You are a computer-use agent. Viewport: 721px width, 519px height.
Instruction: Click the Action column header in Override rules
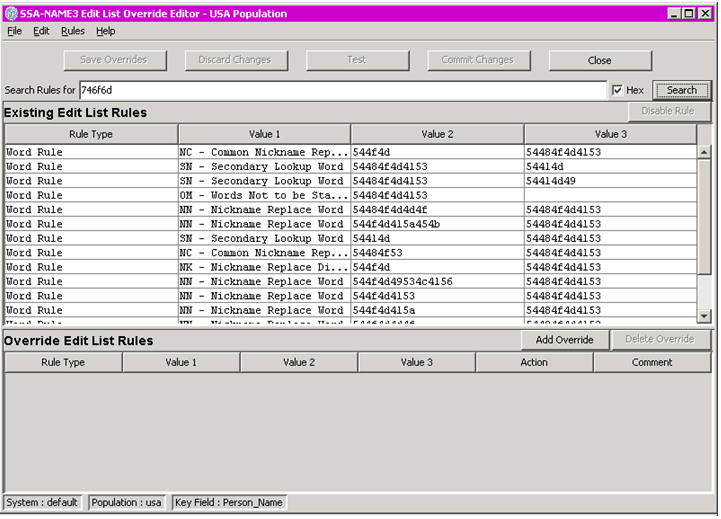(x=534, y=362)
